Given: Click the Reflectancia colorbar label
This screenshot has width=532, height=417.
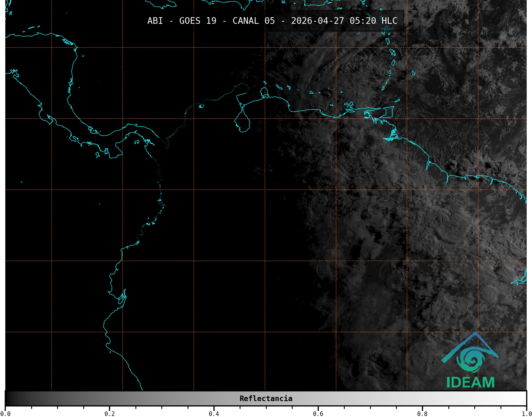Looking at the screenshot, I should (x=266, y=398).
